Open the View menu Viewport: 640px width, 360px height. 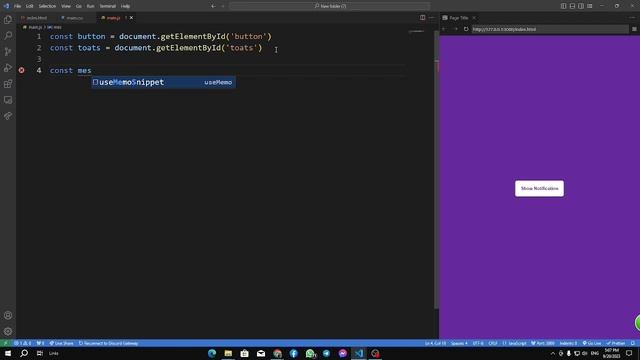pyautogui.click(x=66, y=6)
